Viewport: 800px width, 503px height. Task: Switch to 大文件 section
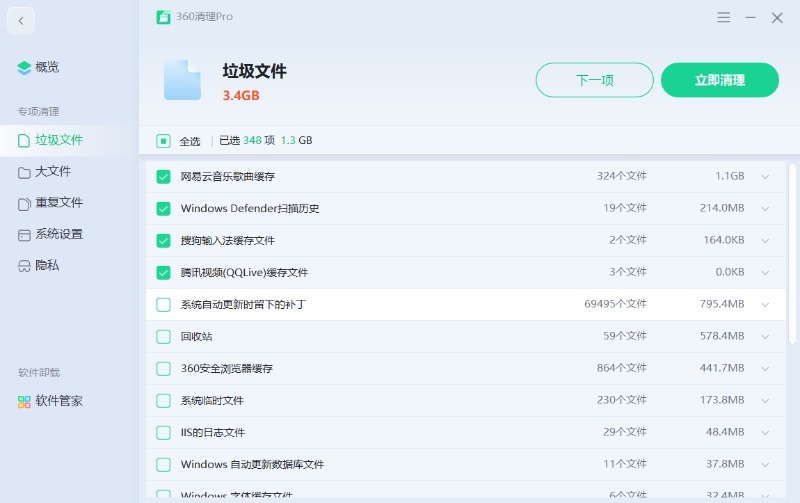53,171
